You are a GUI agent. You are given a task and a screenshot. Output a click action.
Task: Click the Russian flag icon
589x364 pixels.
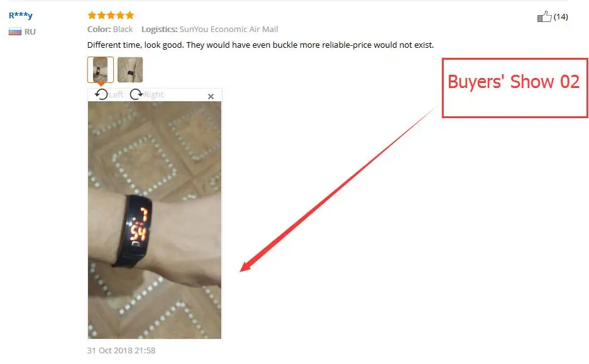pyautogui.click(x=15, y=31)
